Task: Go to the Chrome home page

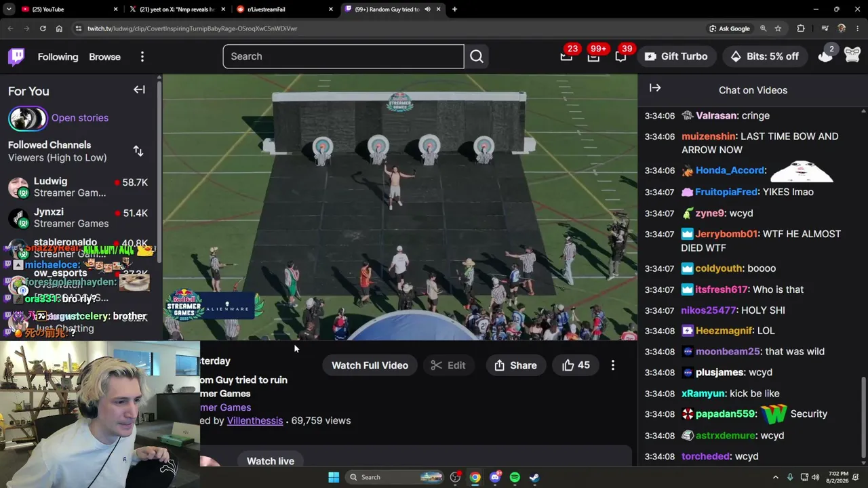Action: pyautogui.click(x=59, y=28)
